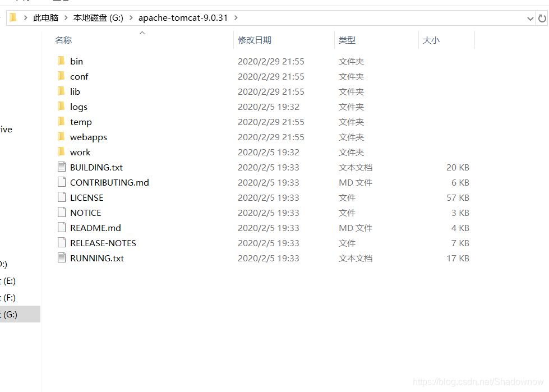Select the temp folder name
The width and height of the screenshot is (549, 392).
point(81,122)
